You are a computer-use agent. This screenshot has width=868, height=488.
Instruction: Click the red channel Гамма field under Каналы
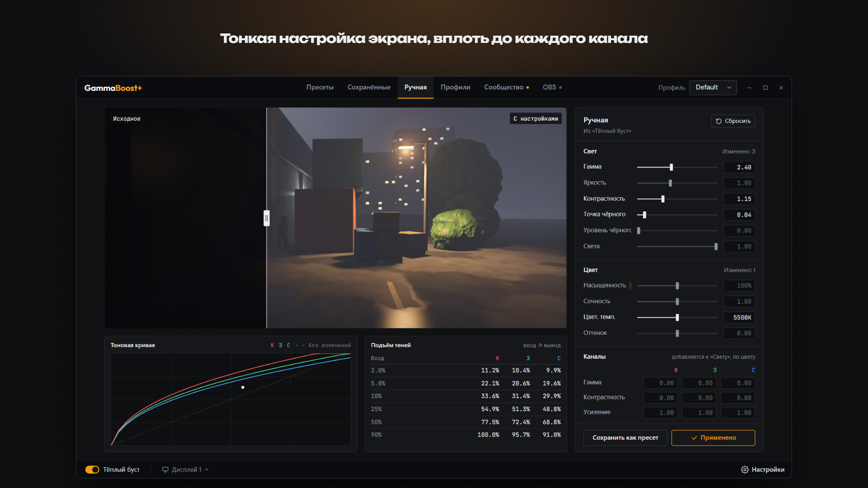[x=660, y=383]
